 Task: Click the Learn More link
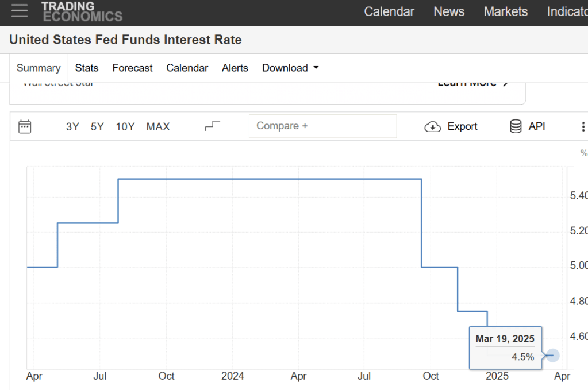[472, 84]
